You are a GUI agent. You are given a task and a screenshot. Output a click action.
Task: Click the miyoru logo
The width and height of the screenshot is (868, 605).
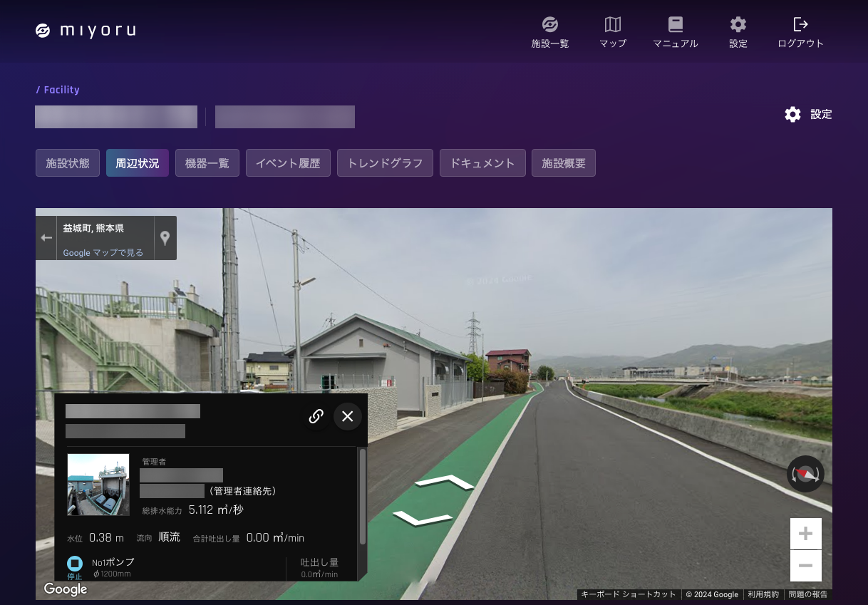(85, 31)
